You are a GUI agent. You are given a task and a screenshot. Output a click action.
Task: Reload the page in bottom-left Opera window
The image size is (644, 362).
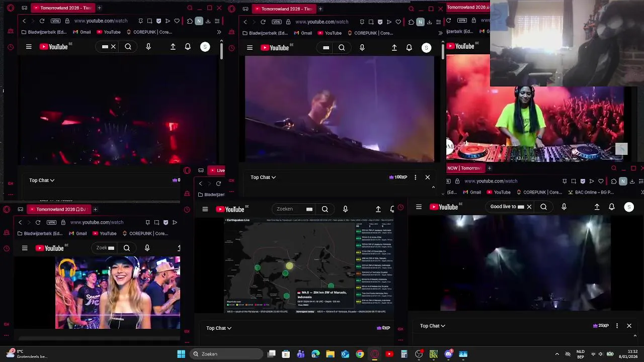[x=38, y=222]
